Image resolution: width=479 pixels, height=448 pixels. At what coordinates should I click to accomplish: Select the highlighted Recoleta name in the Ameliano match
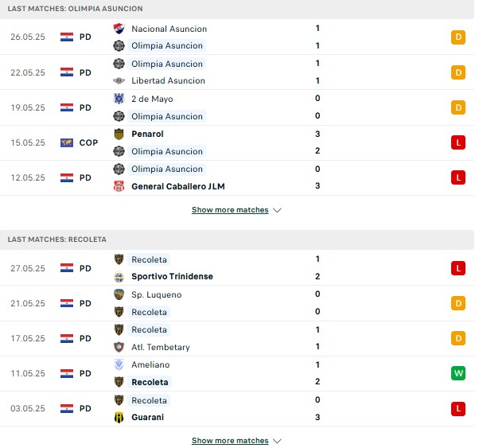150,382
